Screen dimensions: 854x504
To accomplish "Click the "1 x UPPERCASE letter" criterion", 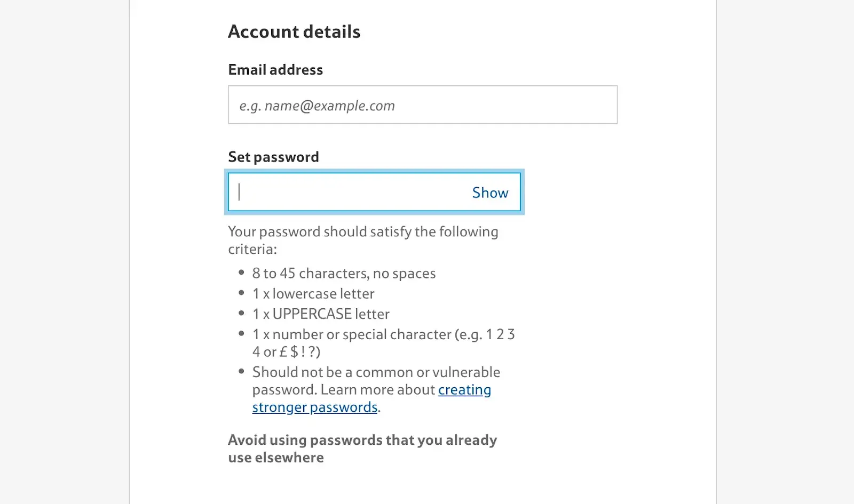I will [321, 314].
